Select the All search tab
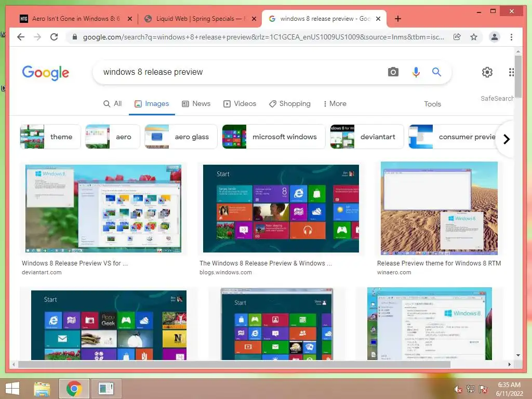This screenshot has height=399, width=532. click(x=112, y=104)
